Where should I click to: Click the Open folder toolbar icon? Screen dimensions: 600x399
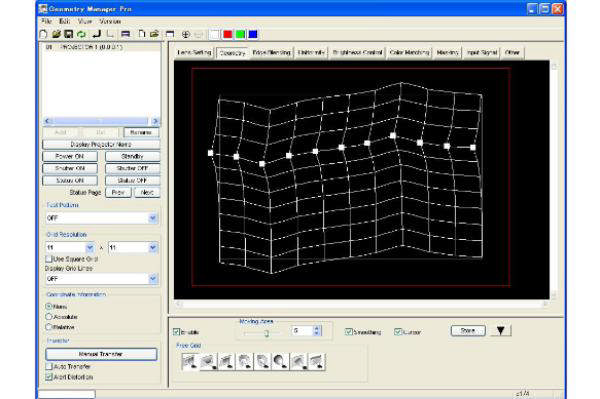coord(56,34)
